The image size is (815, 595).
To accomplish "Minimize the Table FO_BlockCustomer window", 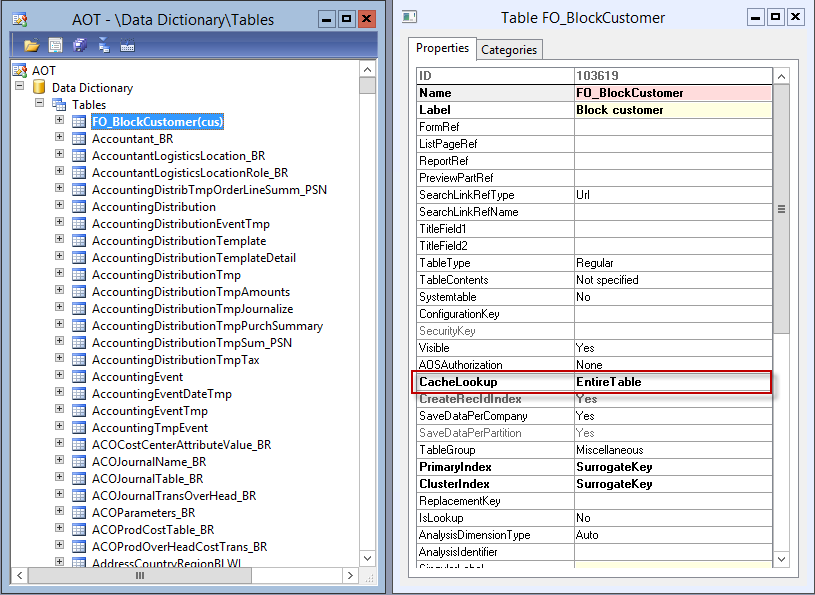I will point(756,17).
